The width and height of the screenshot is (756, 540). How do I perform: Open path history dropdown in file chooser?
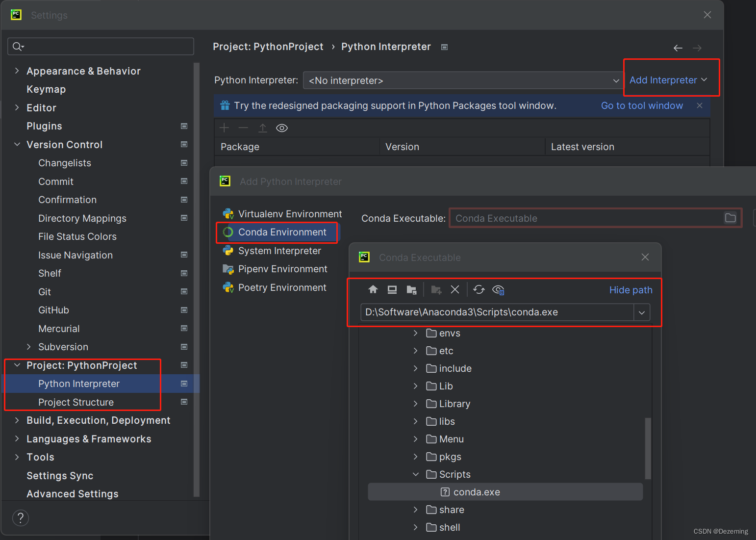pyautogui.click(x=642, y=312)
